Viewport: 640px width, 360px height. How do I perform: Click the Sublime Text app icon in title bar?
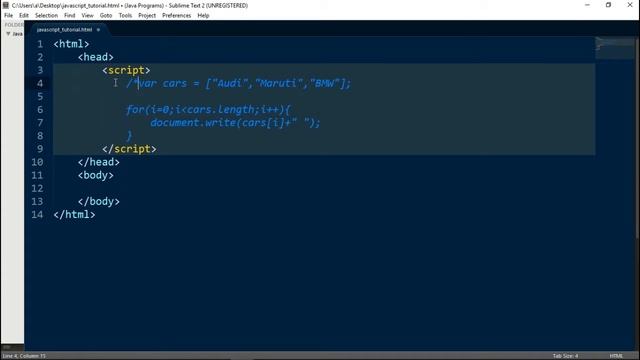[6, 5]
